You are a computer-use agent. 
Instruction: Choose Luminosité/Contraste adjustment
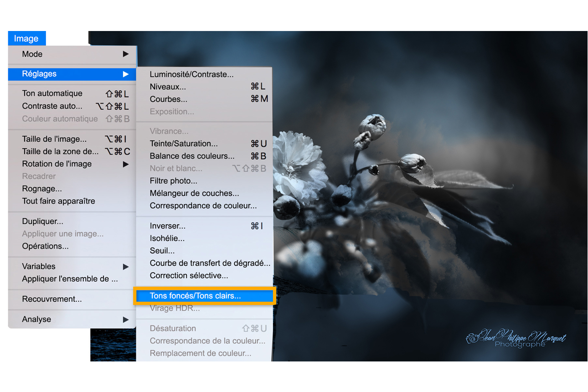(191, 74)
